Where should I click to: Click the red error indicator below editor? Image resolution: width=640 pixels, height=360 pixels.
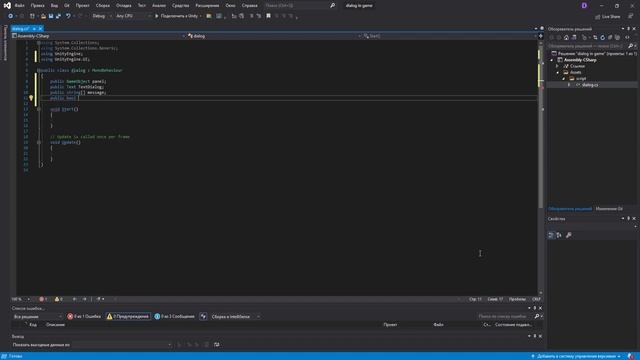coord(43,299)
